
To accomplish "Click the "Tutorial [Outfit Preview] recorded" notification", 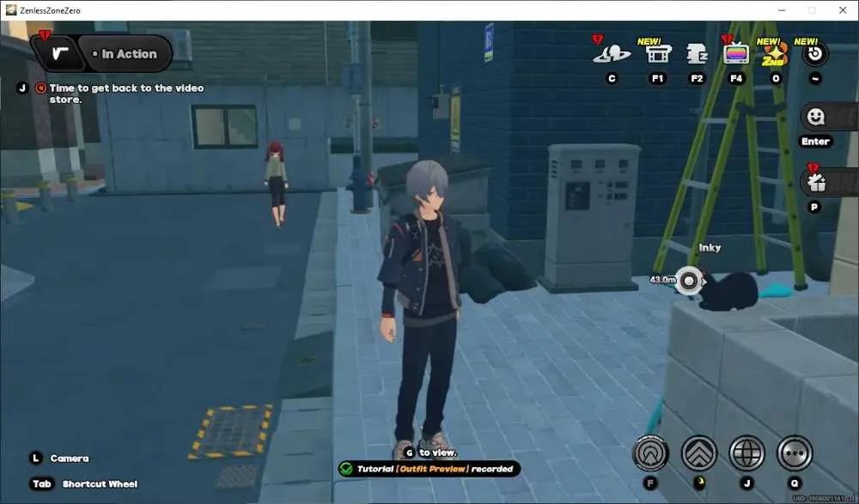I will point(429,469).
